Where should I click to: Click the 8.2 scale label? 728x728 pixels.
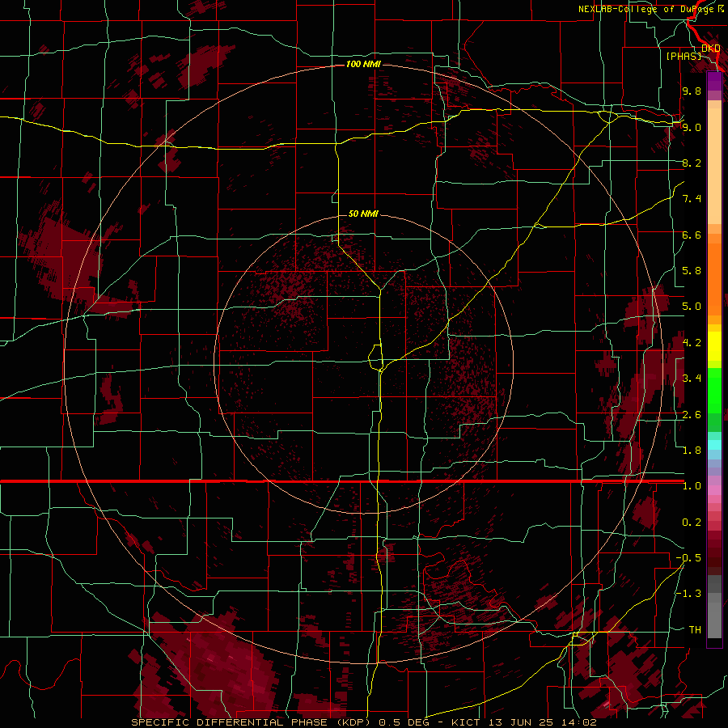(692, 163)
